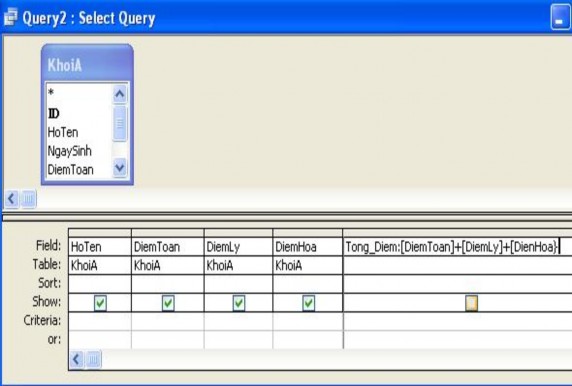This screenshot has width=572, height=386.
Task: Click the KhoiA list scrollbar thumb
Action: tap(120, 124)
